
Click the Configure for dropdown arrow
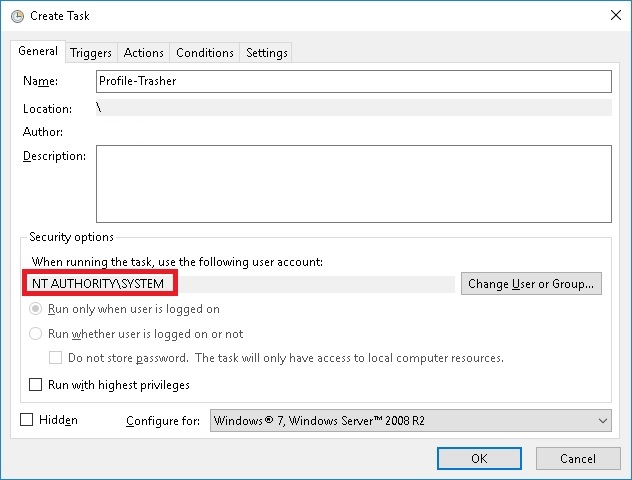point(603,421)
